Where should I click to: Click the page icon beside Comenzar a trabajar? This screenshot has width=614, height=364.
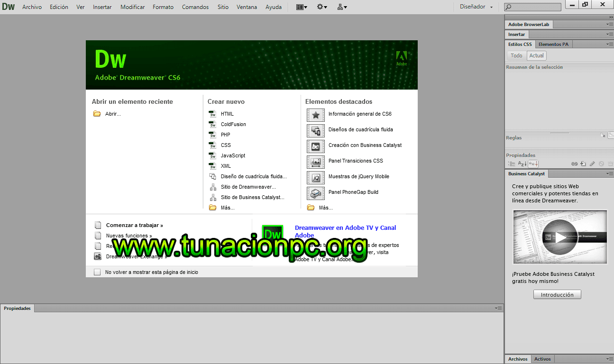point(98,225)
